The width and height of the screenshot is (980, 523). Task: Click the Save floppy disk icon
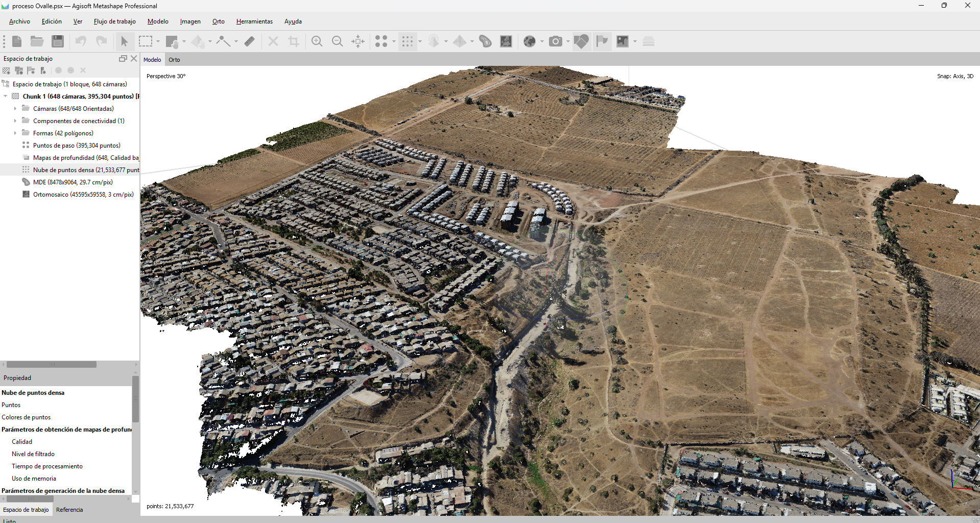[58, 41]
